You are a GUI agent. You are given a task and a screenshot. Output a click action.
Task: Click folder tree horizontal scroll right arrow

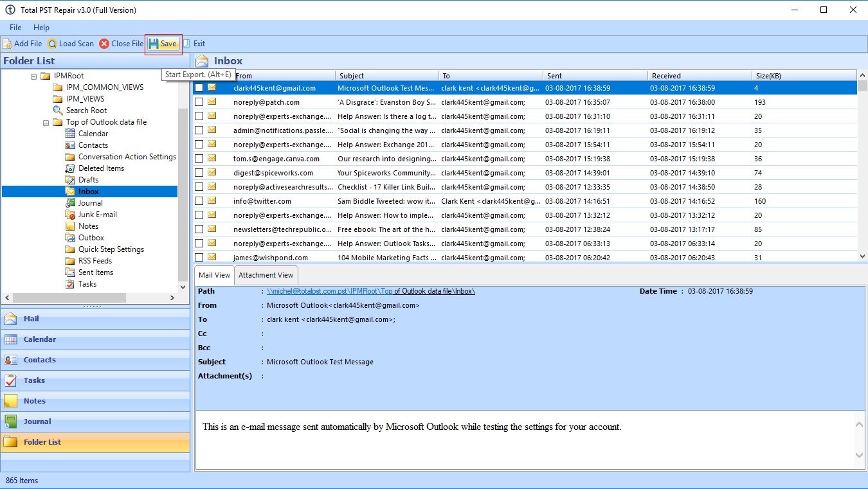click(172, 298)
